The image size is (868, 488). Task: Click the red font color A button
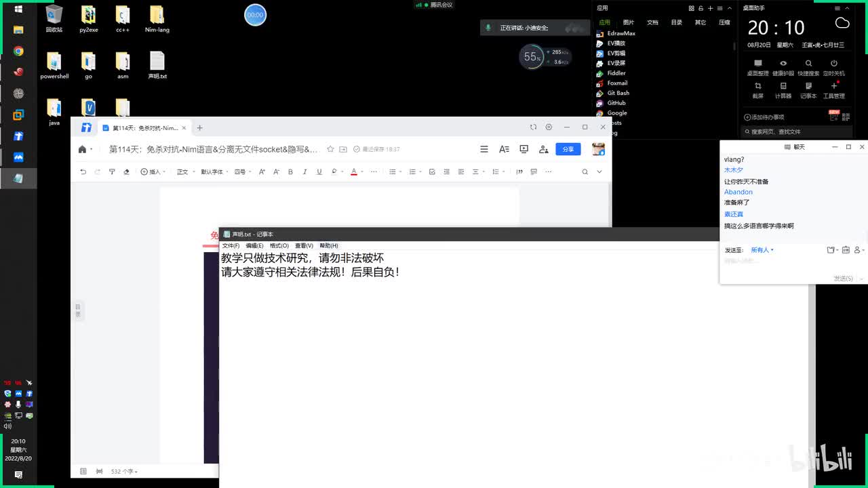pos(353,172)
